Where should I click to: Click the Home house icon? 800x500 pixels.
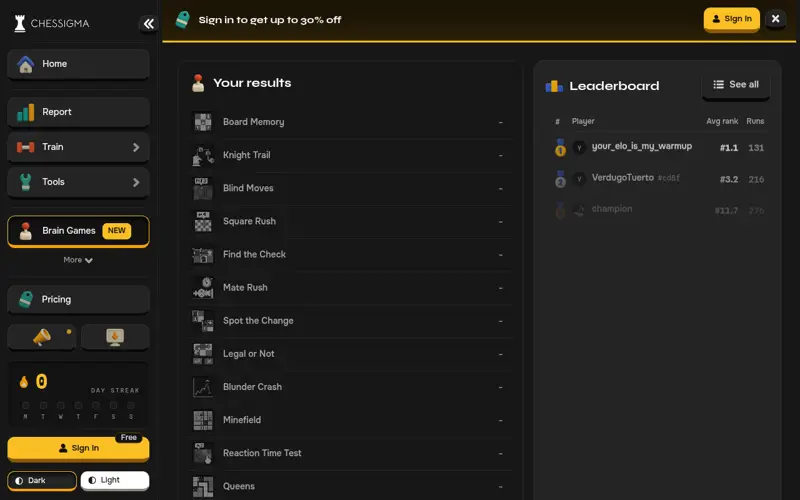[25, 64]
